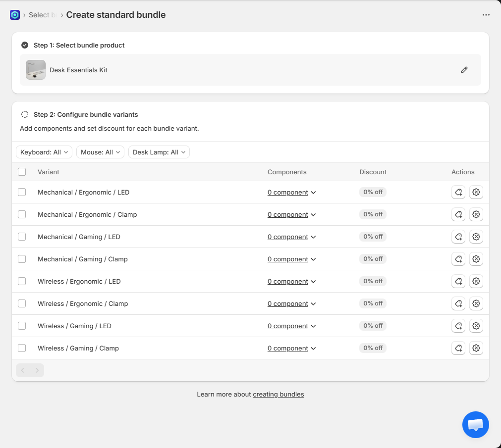Screen dimensions: 501x448
Task: Click add component icon for Mechanical / Ergonomic / LED
Action: point(458,192)
